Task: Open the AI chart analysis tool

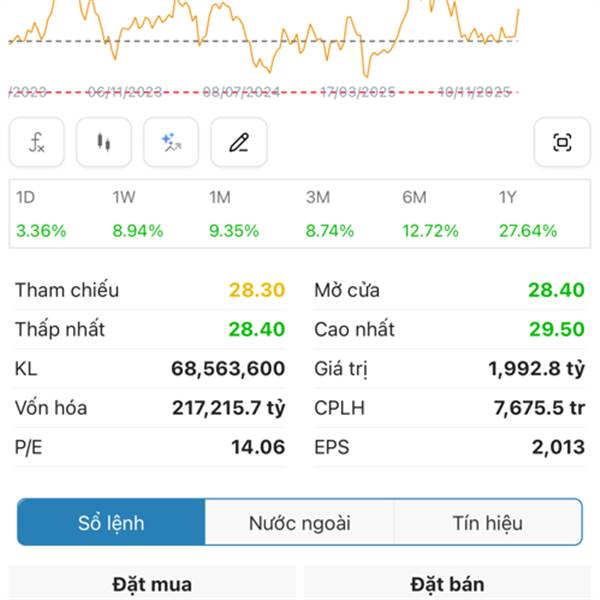Action: [x=171, y=143]
